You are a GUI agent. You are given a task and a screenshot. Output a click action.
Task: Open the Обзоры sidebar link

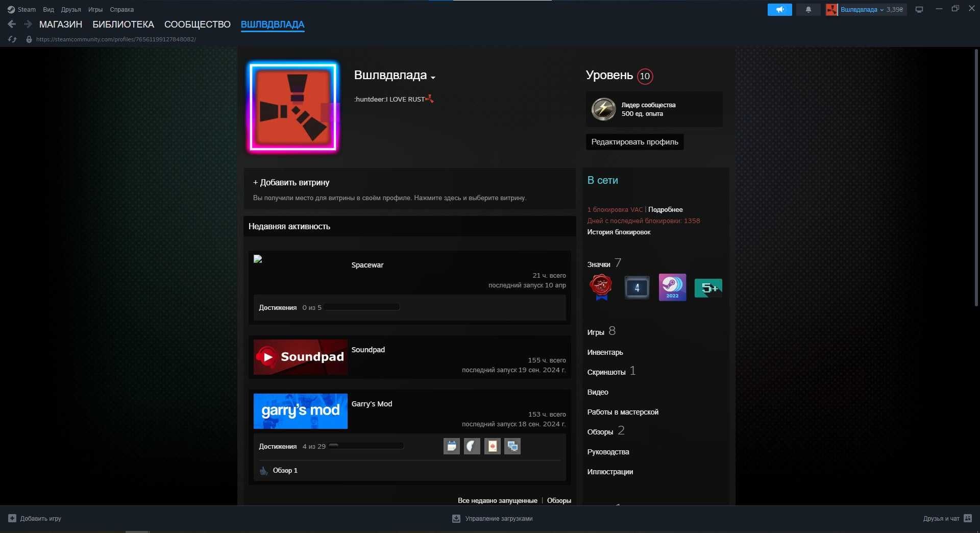tap(600, 432)
